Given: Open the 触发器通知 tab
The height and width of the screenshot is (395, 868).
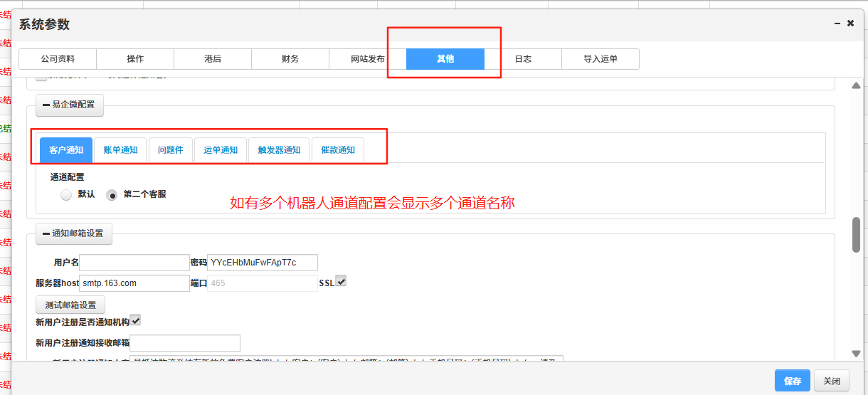Looking at the screenshot, I should [x=279, y=150].
